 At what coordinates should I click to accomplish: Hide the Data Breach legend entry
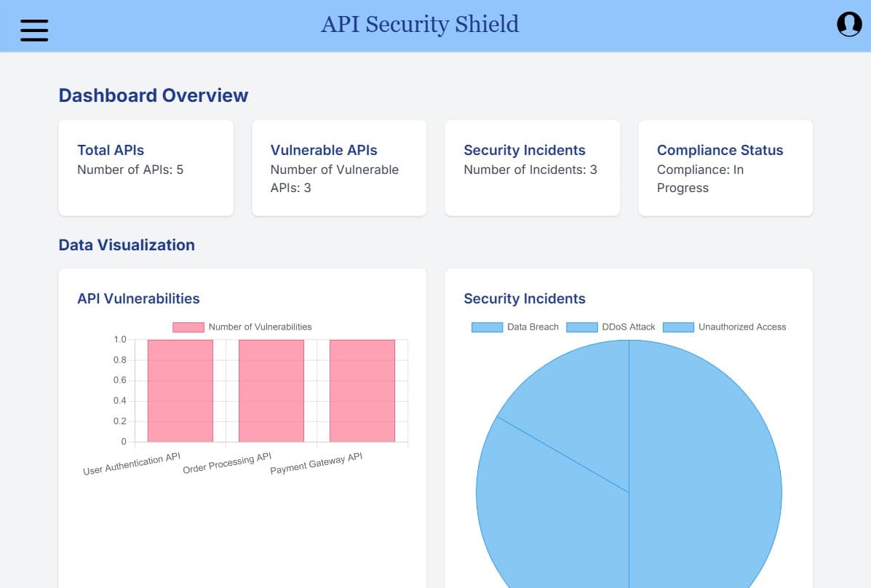(515, 327)
